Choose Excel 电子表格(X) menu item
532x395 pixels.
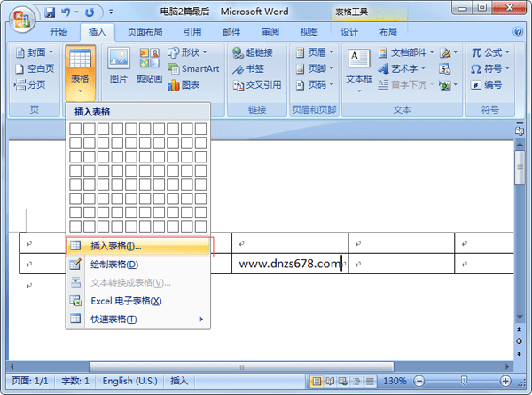click(x=138, y=301)
